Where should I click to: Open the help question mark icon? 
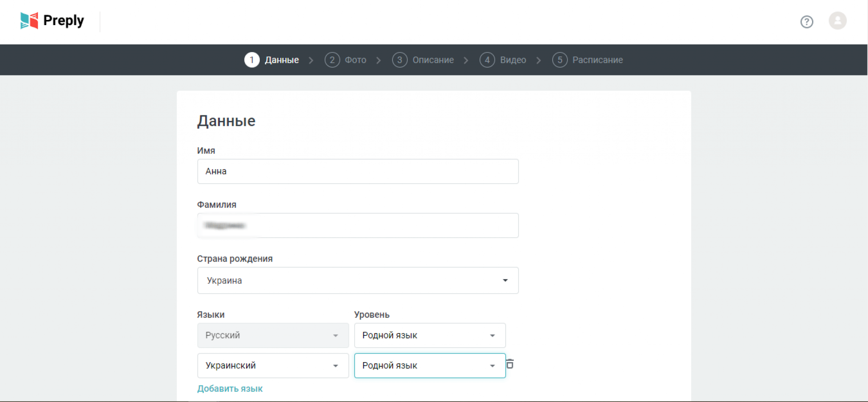click(807, 22)
